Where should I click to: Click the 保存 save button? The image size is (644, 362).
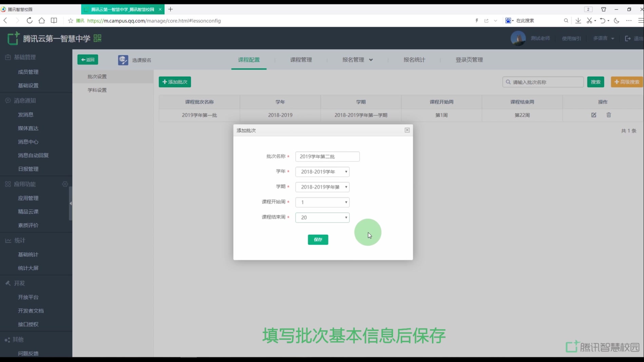[x=318, y=240]
